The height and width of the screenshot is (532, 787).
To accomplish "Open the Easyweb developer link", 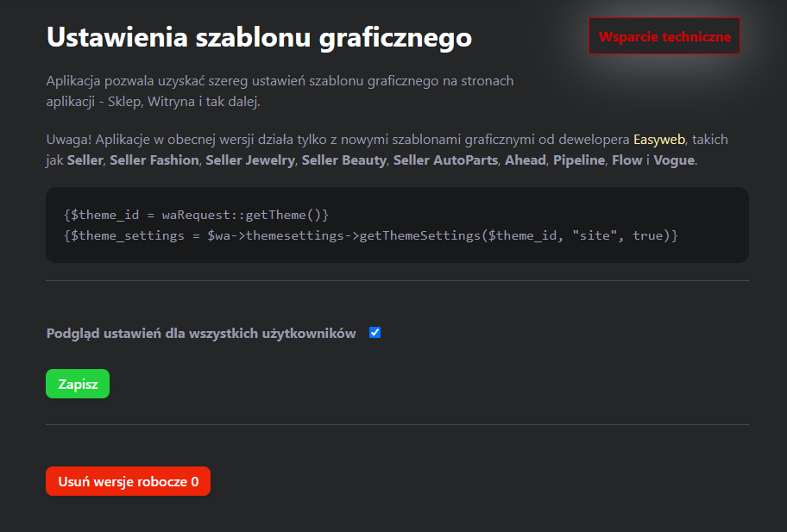I will (x=658, y=139).
